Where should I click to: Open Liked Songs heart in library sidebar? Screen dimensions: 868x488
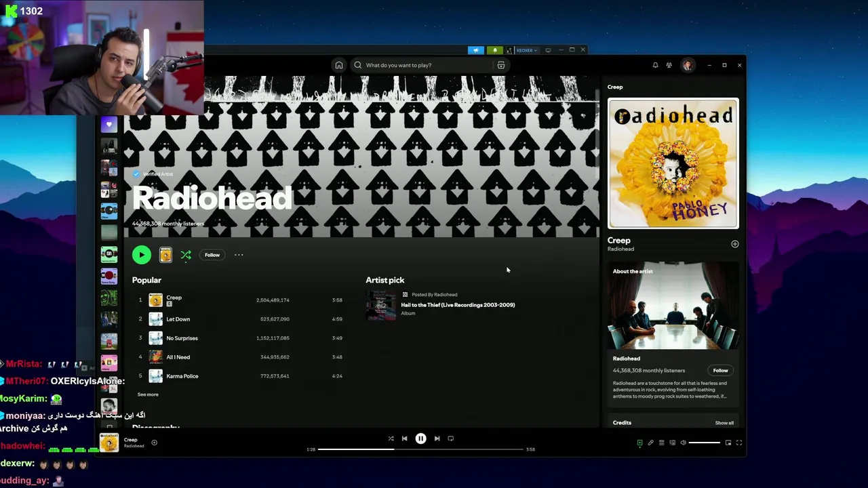[x=109, y=125]
